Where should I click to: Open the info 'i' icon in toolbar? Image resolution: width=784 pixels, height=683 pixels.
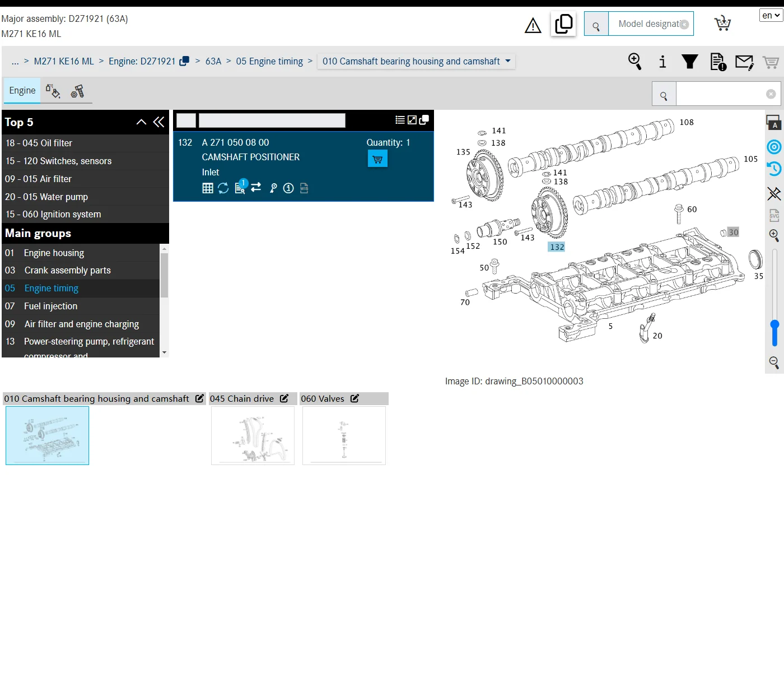coord(662,62)
